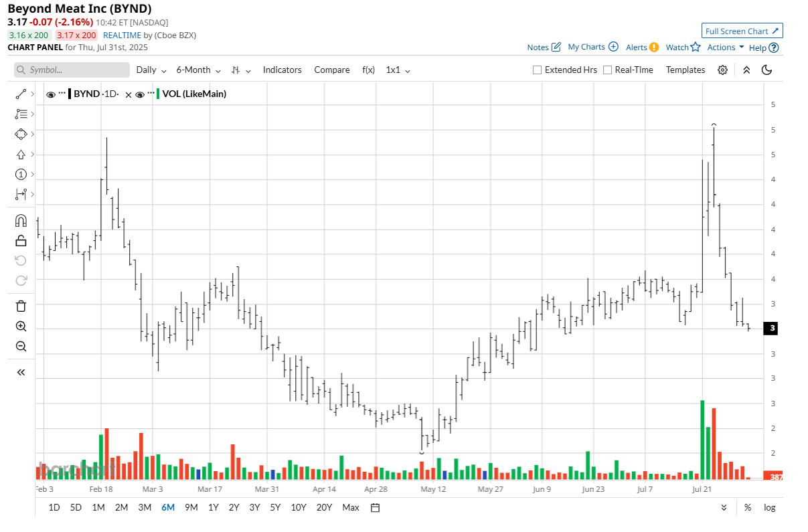Remove the BYND 1D series with X
The image size is (808, 532).
128,95
